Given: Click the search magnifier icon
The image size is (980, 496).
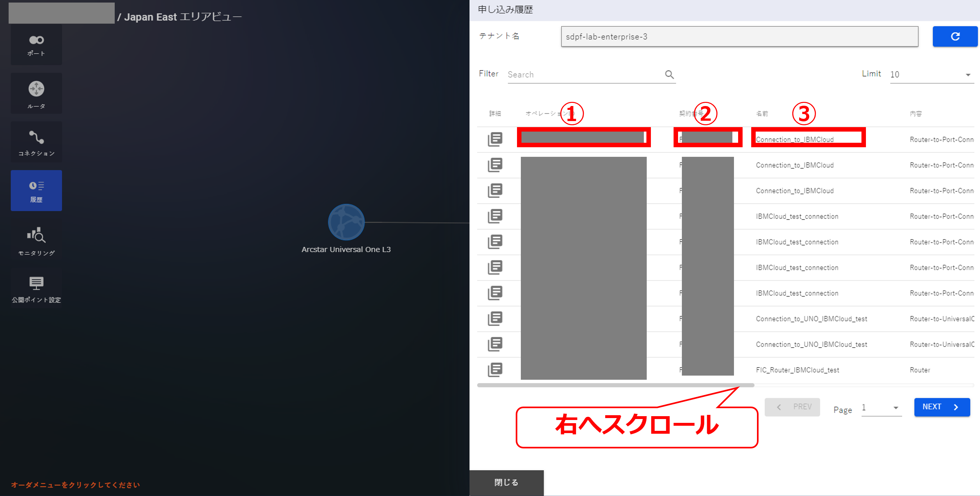Looking at the screenshot, I should coord(669,74).
